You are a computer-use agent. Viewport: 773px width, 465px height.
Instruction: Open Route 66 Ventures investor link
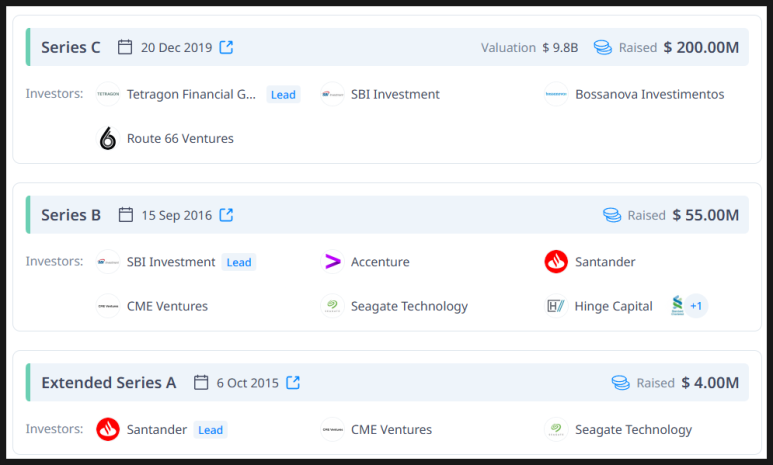(180, 139)
